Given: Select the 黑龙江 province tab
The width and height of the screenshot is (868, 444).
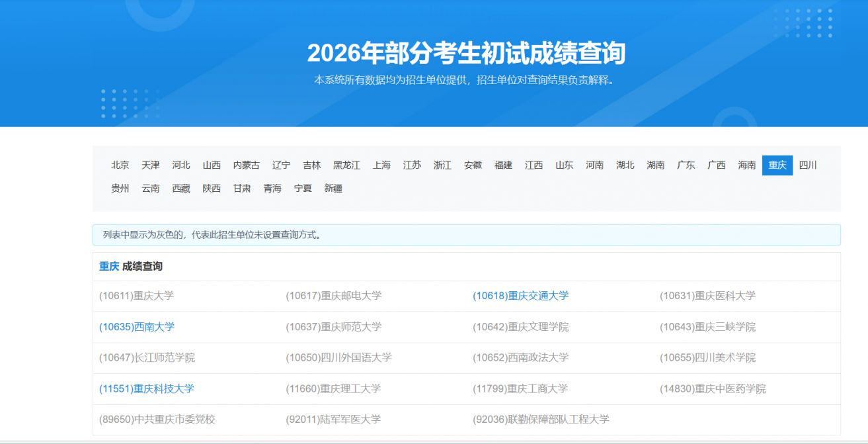Looking at the screenshot, I should (x=347, y=165).
